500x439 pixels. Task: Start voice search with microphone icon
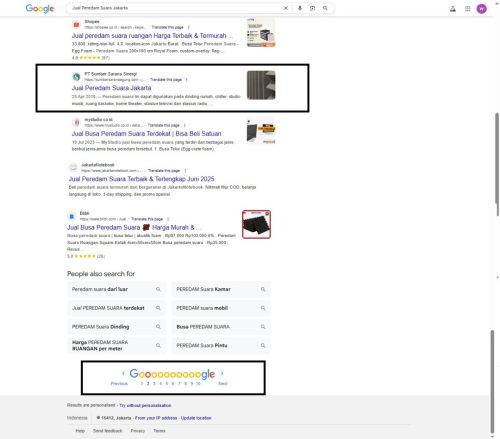300,8
